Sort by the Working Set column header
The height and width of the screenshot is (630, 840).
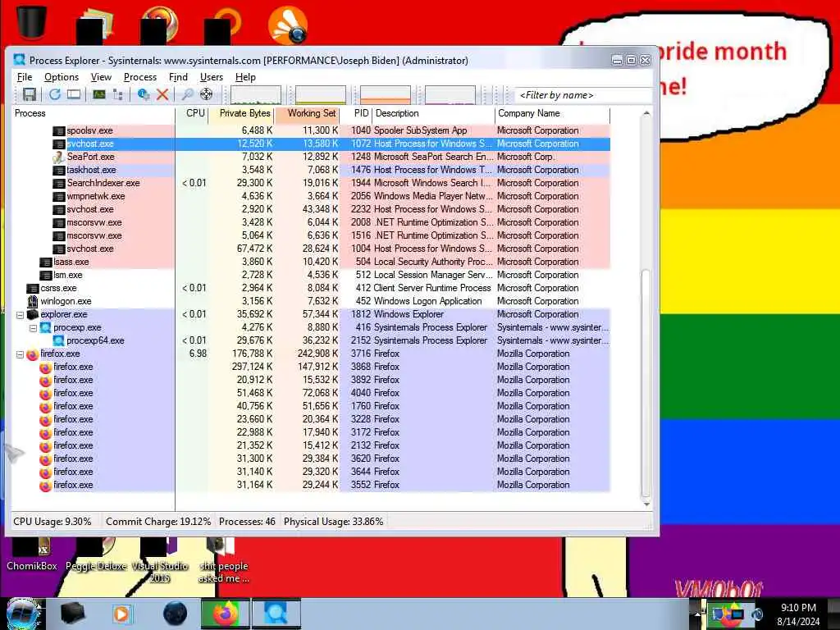[307, 113]
